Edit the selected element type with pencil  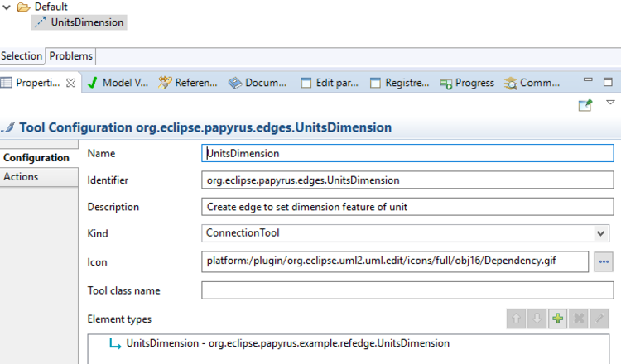(x=599, y=318)
